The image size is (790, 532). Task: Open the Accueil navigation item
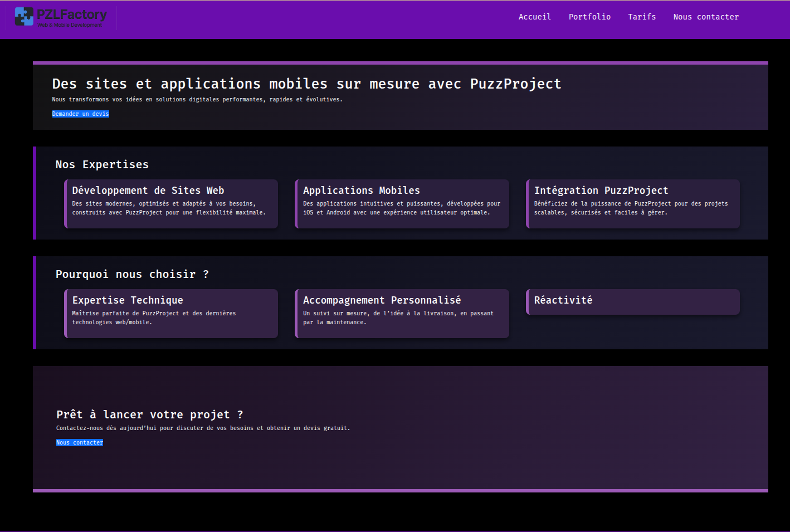534,17
